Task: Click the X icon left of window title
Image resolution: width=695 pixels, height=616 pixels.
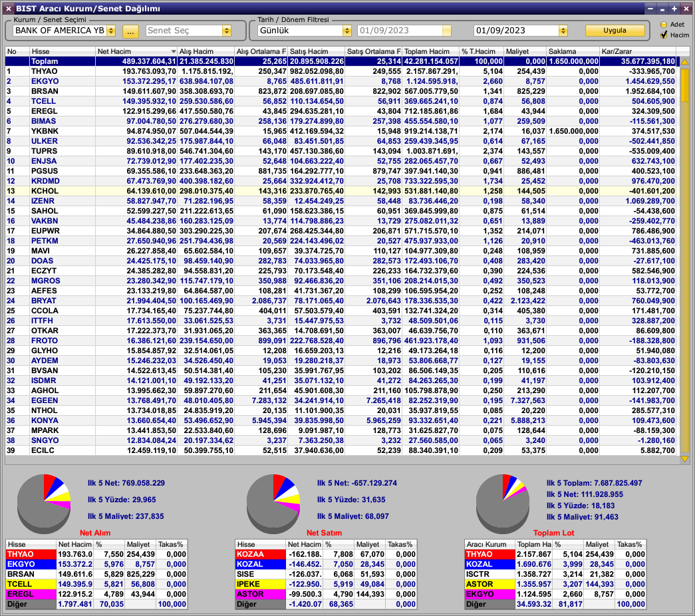Action: (9, 9)
